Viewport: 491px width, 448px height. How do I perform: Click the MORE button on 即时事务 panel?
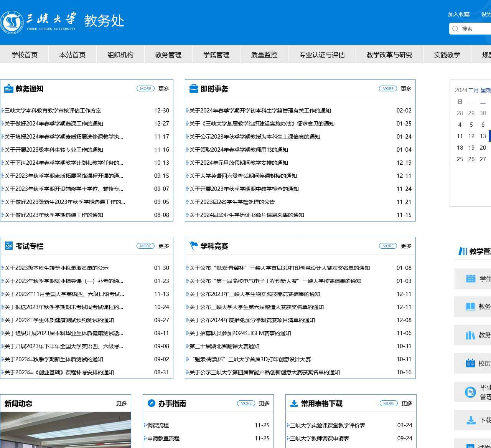[387, 88]
